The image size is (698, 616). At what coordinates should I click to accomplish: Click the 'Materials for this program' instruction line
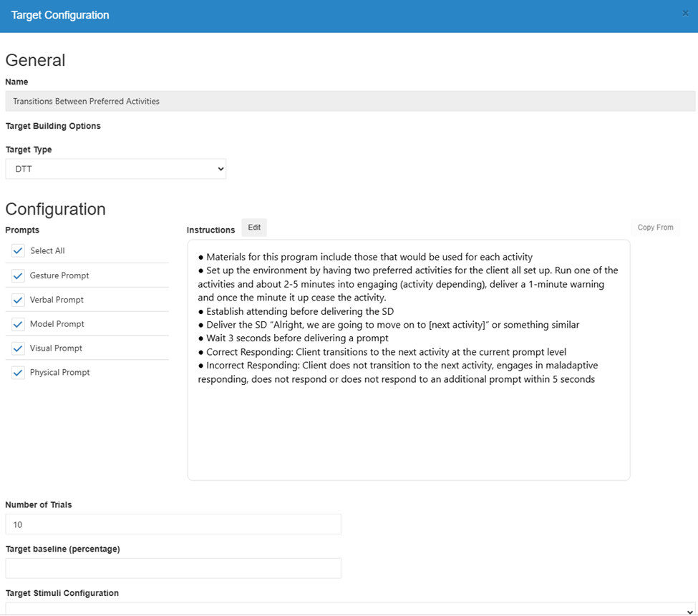coord(366,257)
